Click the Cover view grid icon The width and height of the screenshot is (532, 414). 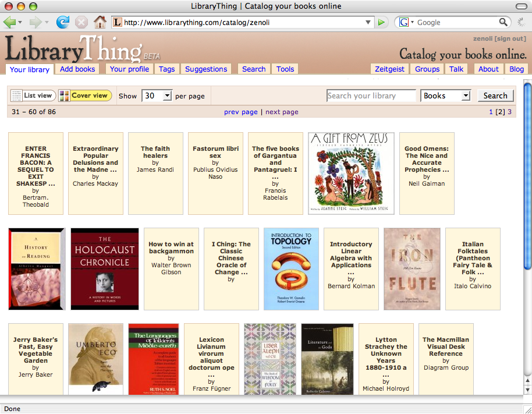[x=64, y=95]
